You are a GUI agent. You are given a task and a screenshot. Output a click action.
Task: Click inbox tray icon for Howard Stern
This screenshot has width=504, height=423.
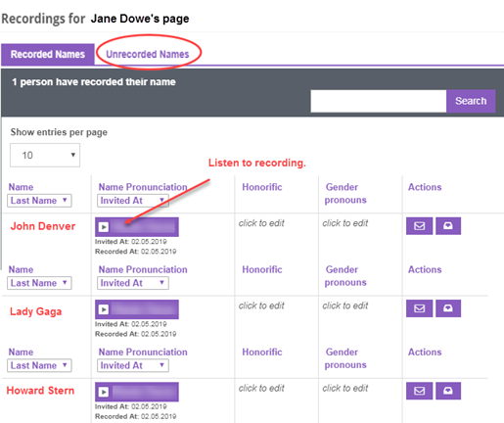(x=448, y=391)
